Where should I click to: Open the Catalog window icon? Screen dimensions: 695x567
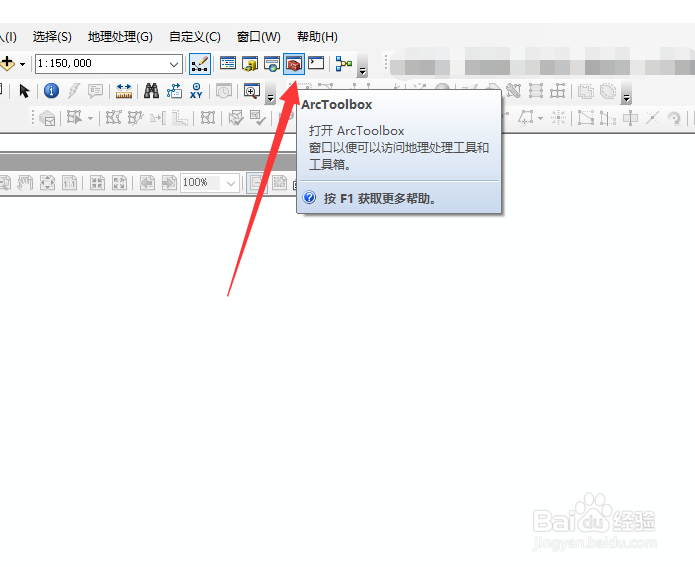[250, 64]
